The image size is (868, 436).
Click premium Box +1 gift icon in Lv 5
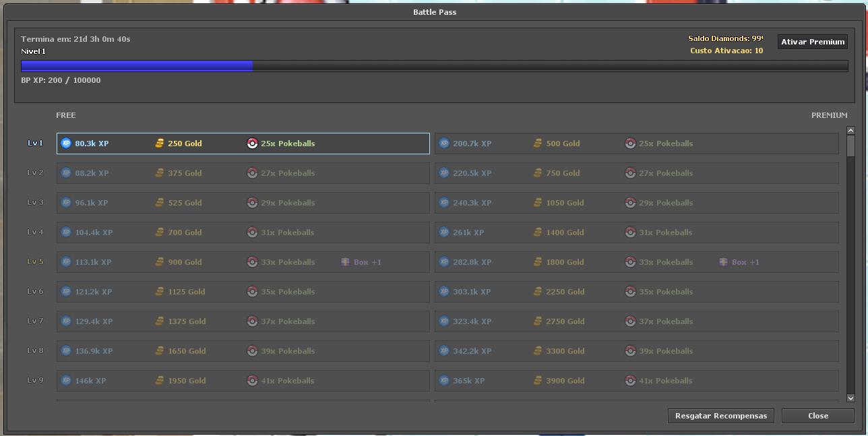point(724,262)
